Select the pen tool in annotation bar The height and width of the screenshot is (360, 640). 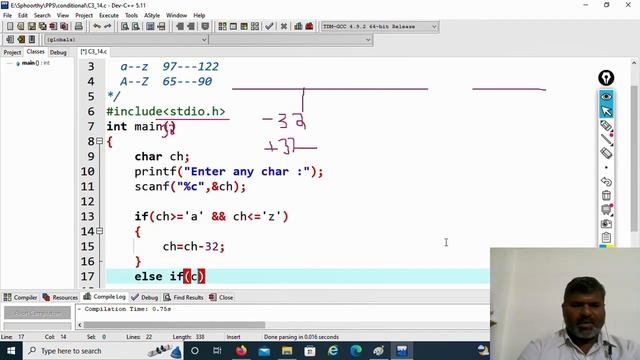[x=606, y=126]
